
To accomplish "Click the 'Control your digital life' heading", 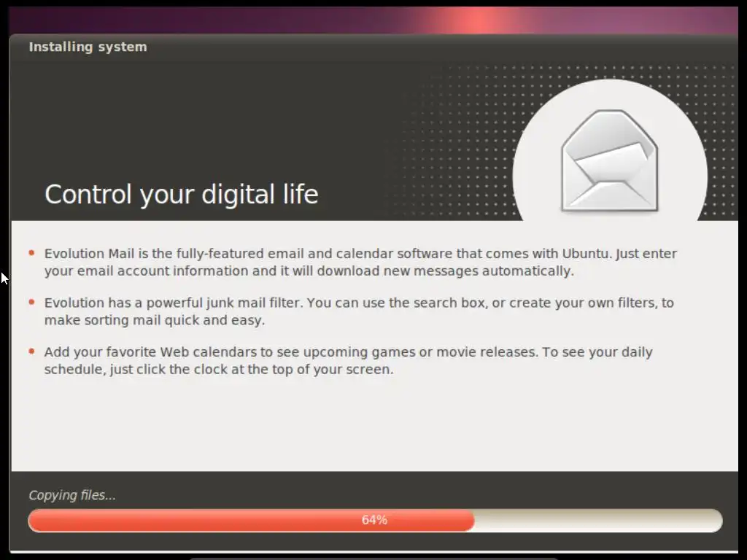I will pos(182,194).
